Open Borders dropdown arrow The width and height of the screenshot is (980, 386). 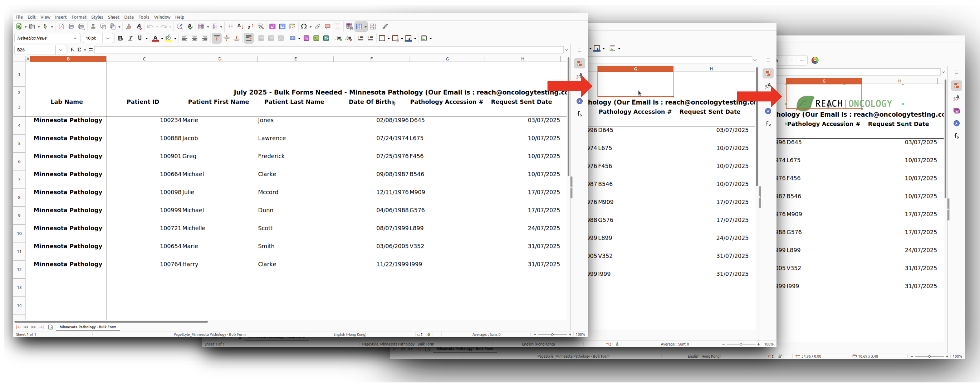(388, 39)
